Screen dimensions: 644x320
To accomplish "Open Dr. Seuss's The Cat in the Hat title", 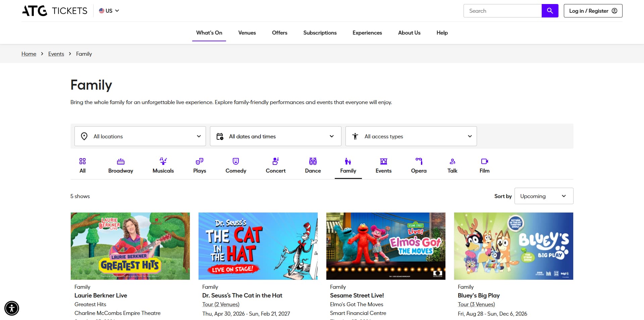I will (x=242, y=295).
